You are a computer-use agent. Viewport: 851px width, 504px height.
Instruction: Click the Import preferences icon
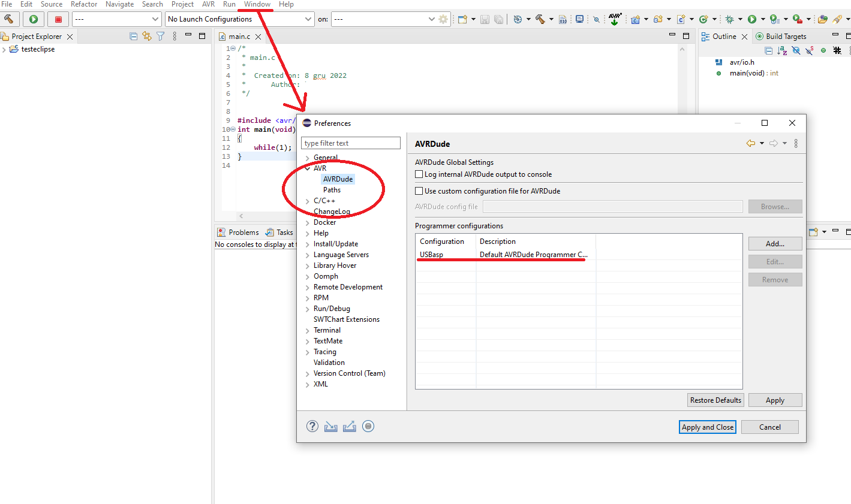click(331, 426)
